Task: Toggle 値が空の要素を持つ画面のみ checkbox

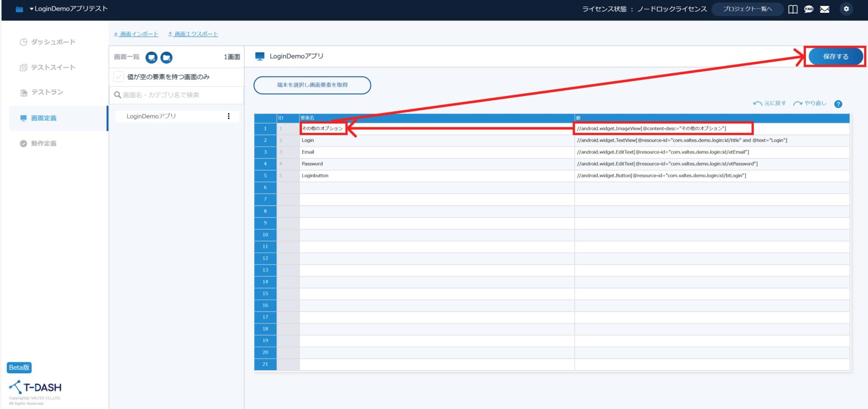Action: click(118, 77)
